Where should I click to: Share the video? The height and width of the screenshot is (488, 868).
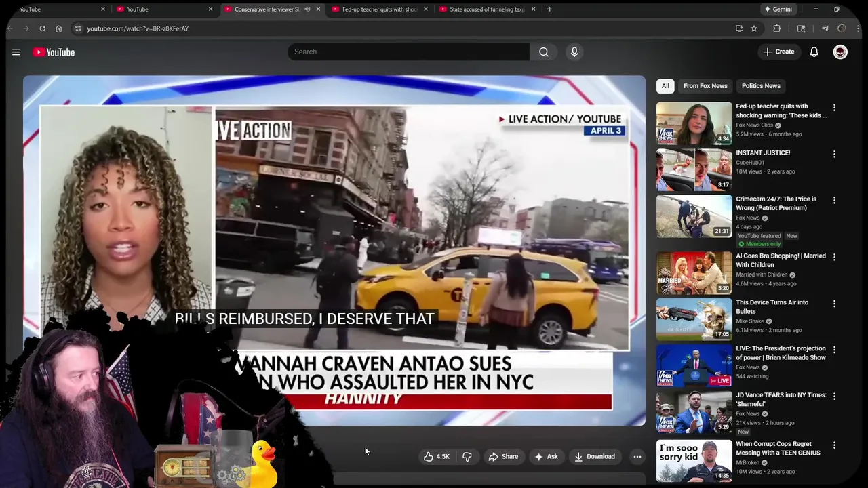503,457
